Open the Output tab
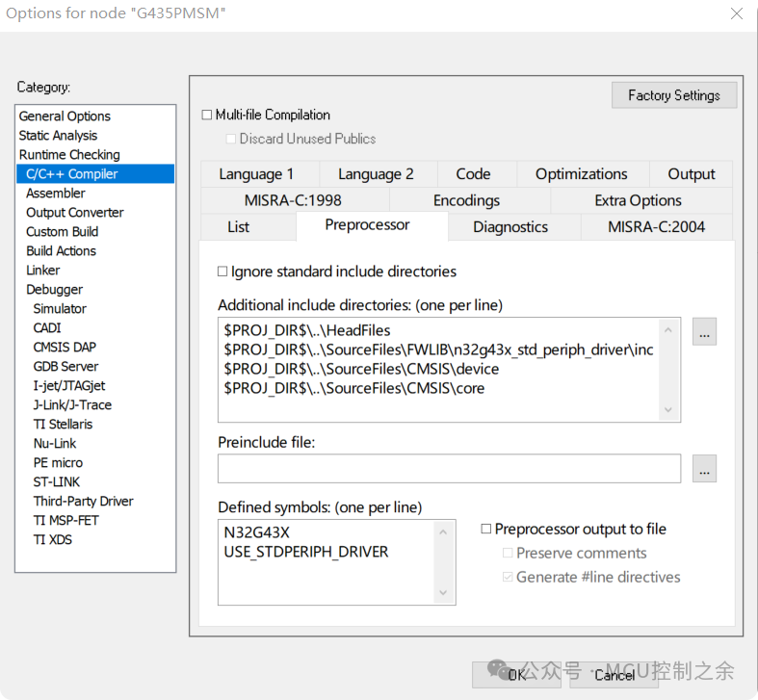758x700 pixels. 691,174
